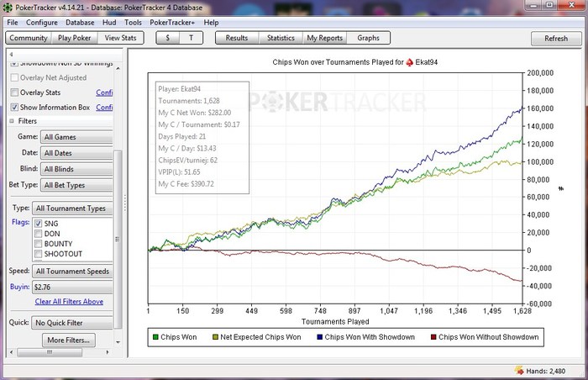This screenshot has height=380, width=588.
Task: Click the green Chips Won legend swatch
Action: pyautogui.click(x=155, y=337)
